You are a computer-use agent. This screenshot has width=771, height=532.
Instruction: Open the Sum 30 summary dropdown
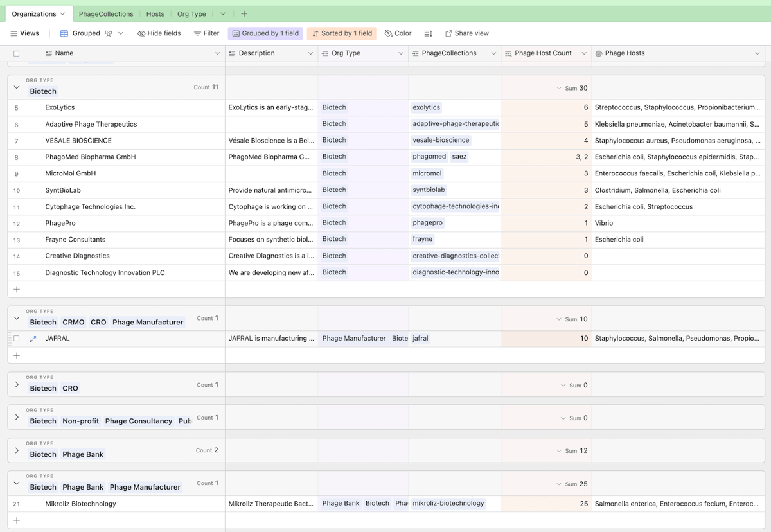572,89
